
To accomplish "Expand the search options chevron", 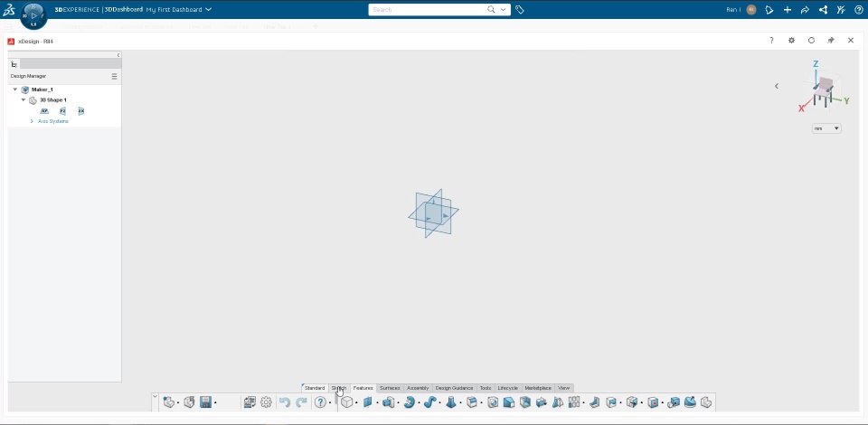I will pos(504,9).
